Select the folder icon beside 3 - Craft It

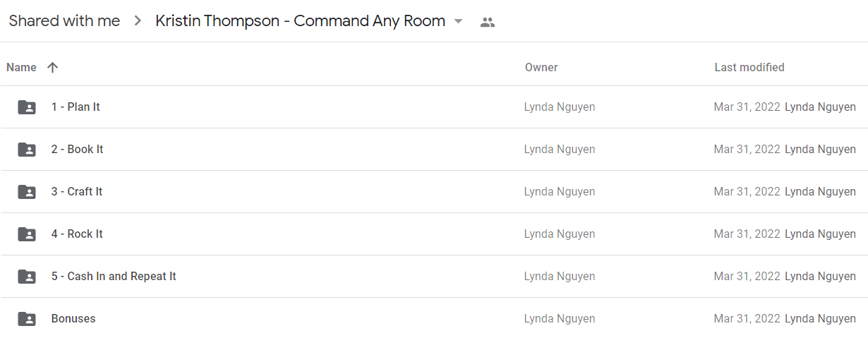[27, 192]
